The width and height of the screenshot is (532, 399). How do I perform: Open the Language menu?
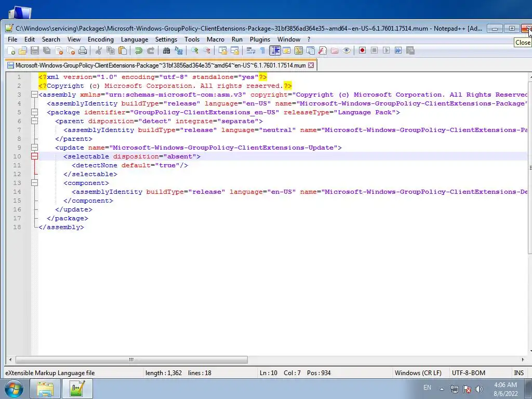tap(135, 39)
